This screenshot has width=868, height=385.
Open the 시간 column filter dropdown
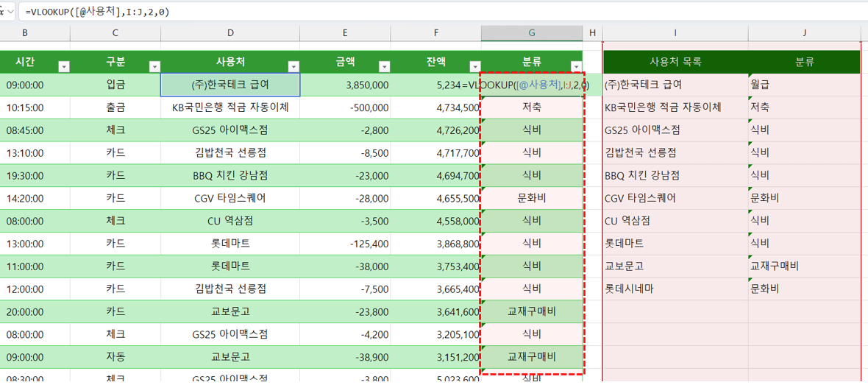coord(64,67)
